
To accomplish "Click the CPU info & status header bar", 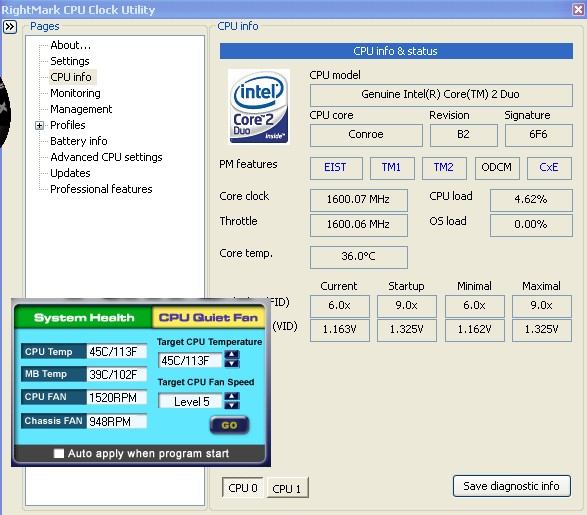I will pyautogui.click(x=396, y=51).
